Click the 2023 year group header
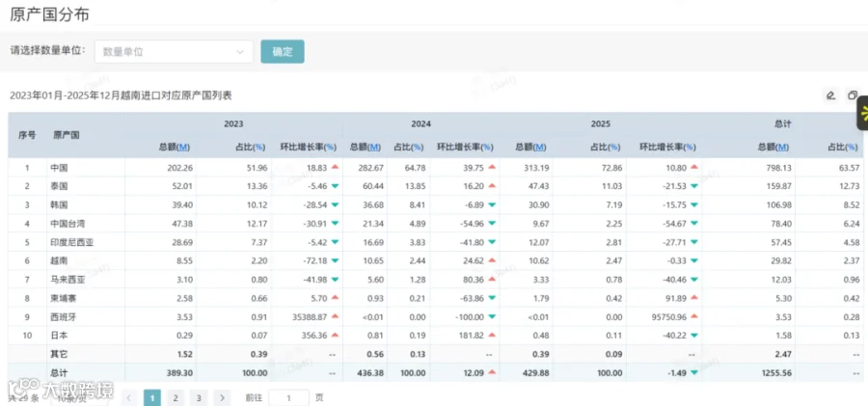Image resolution: width=868 pixels, height=406 pixels. click(233, 124)
